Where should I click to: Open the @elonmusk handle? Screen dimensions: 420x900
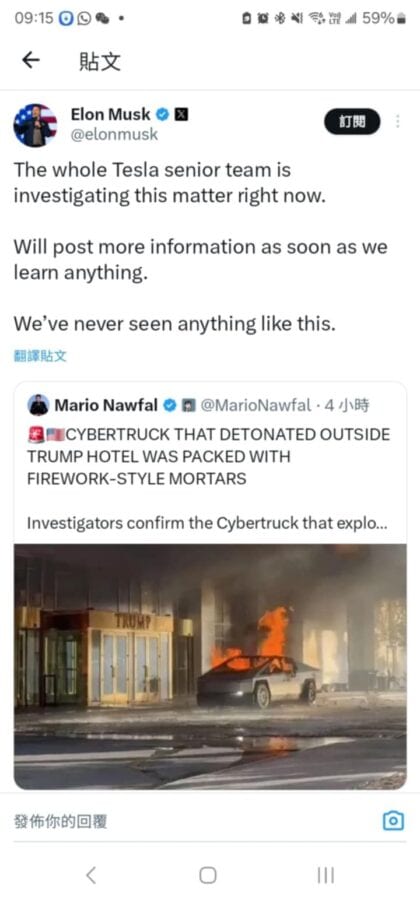114,135
